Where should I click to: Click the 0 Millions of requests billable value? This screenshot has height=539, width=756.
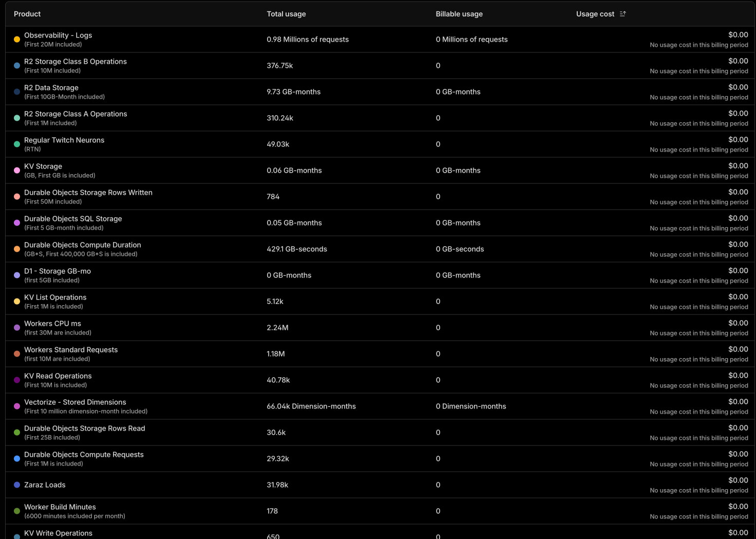pyautogui.click(x=471, y=40)
